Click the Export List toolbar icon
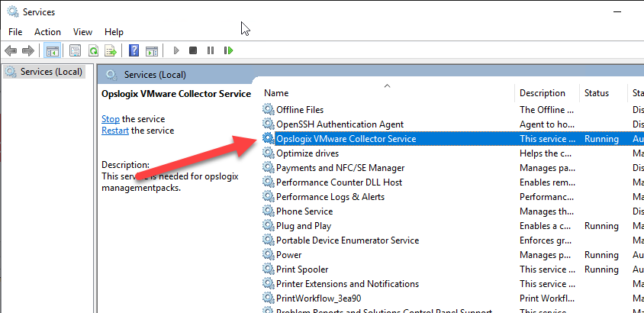 [x=111, y=51]
